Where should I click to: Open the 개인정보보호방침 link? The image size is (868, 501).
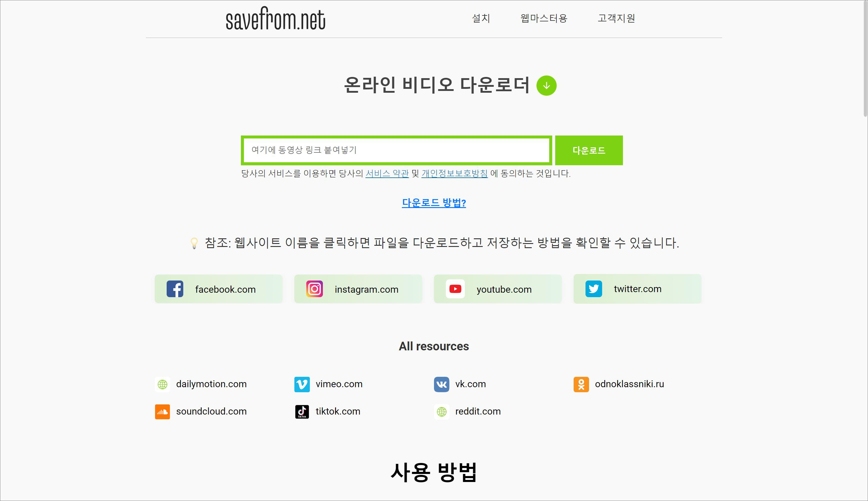click(454, 174)
